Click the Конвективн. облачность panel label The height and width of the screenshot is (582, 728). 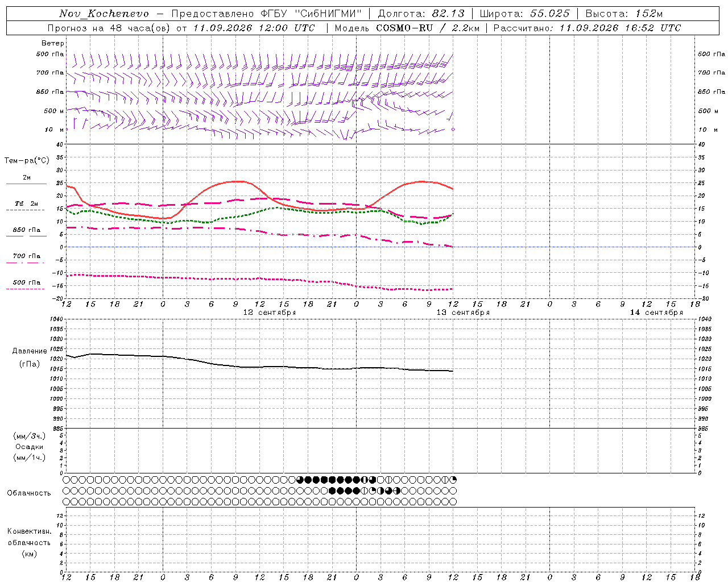coord(29,537)
